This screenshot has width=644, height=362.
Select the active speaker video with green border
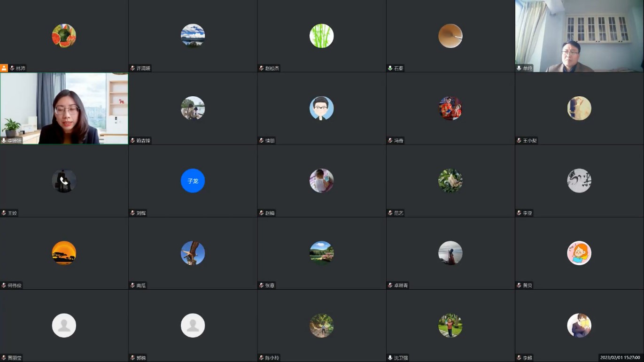pyautogui.click(x=64, y=108)
